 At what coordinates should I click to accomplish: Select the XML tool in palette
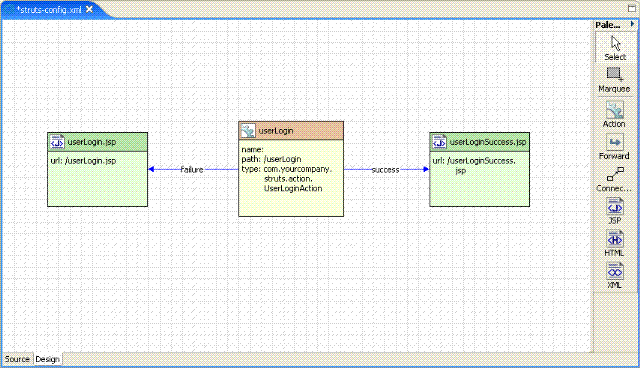pos(615,276)
